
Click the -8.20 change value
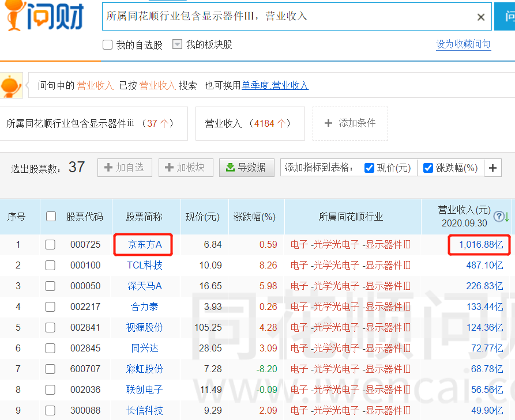266,369
